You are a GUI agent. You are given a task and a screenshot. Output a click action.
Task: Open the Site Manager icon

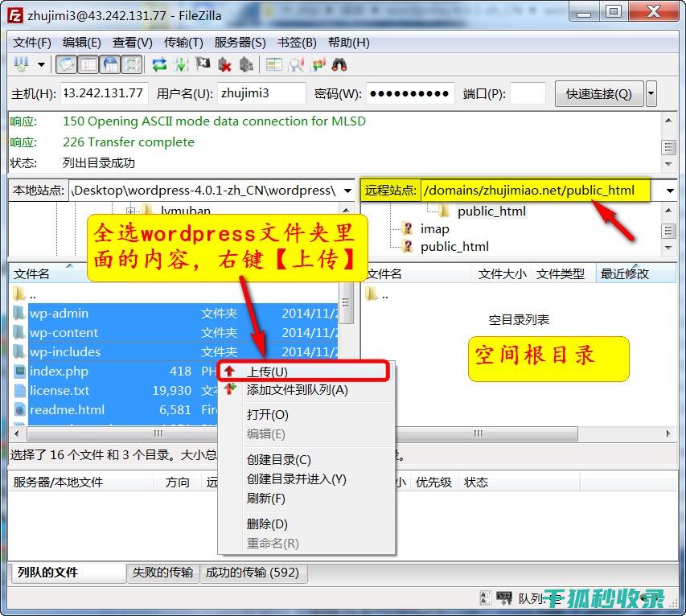[x=22, y=65]
